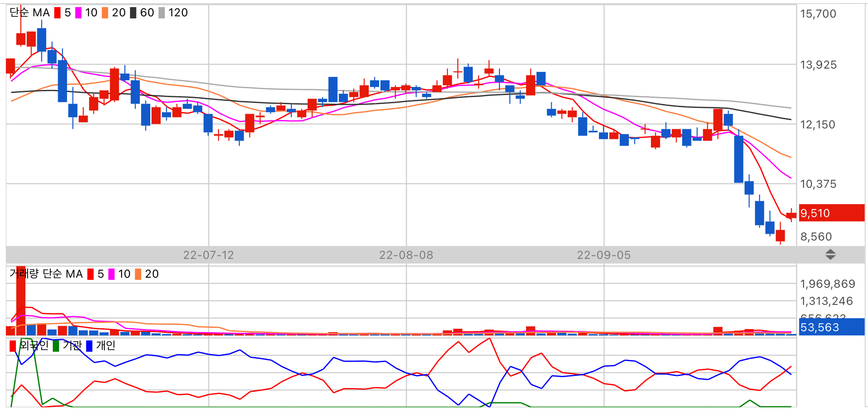The width and height of the screenshot is (868, 414).
Task: Click the 10,375 price axis label
Action: click(818, 184)
